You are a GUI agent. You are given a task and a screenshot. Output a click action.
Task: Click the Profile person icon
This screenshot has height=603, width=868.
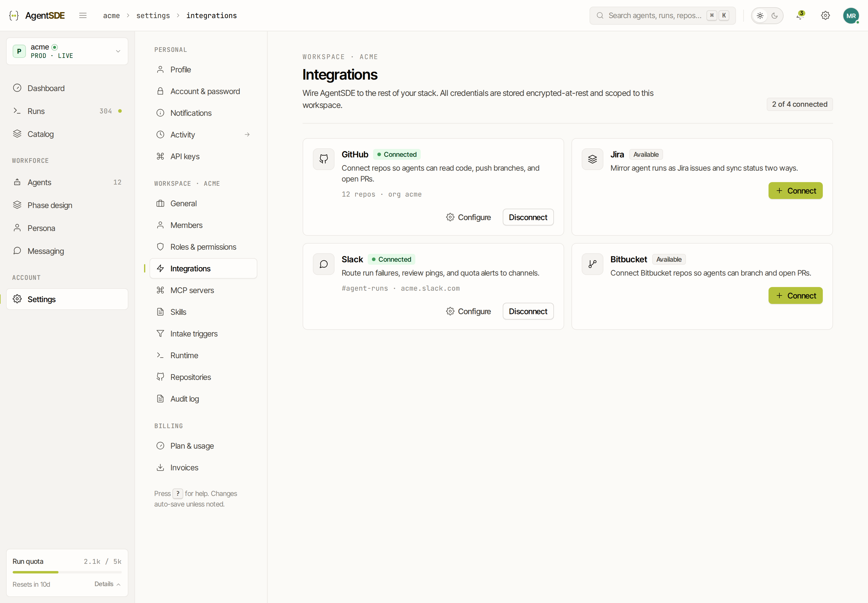(160, 70)
